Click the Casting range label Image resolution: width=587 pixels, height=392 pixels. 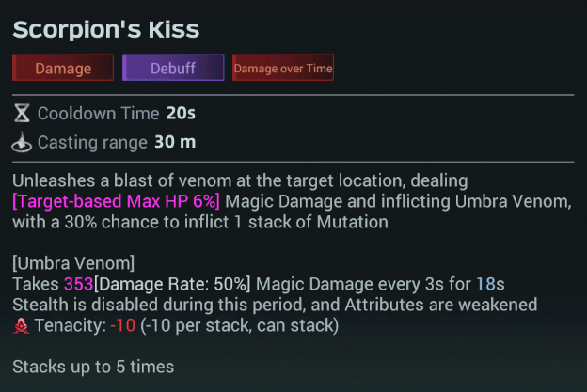92,144
